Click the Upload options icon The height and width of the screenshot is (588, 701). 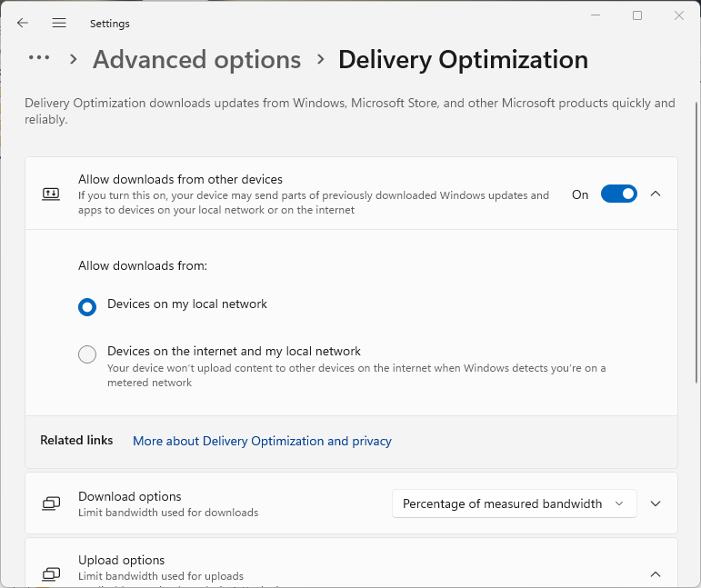(51, 573)
